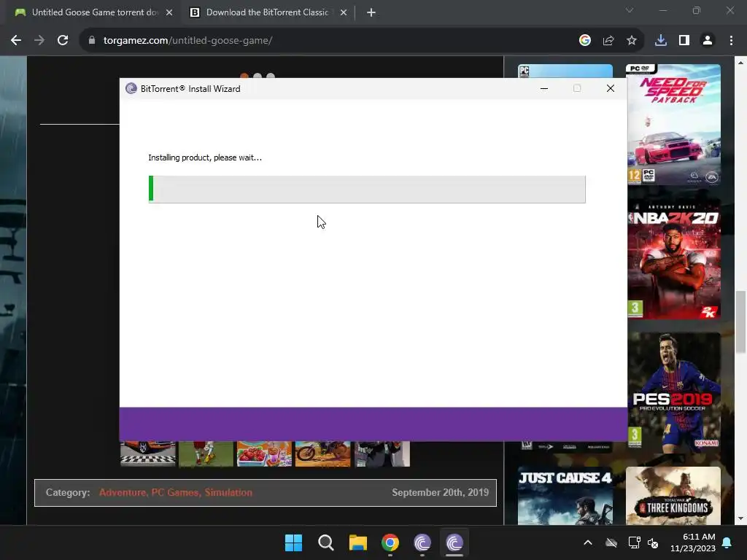Open the racing car thumbnail below the wizard
Image resolution: width=747 pixels, height=560 pixels.
[x=148, y=454]
